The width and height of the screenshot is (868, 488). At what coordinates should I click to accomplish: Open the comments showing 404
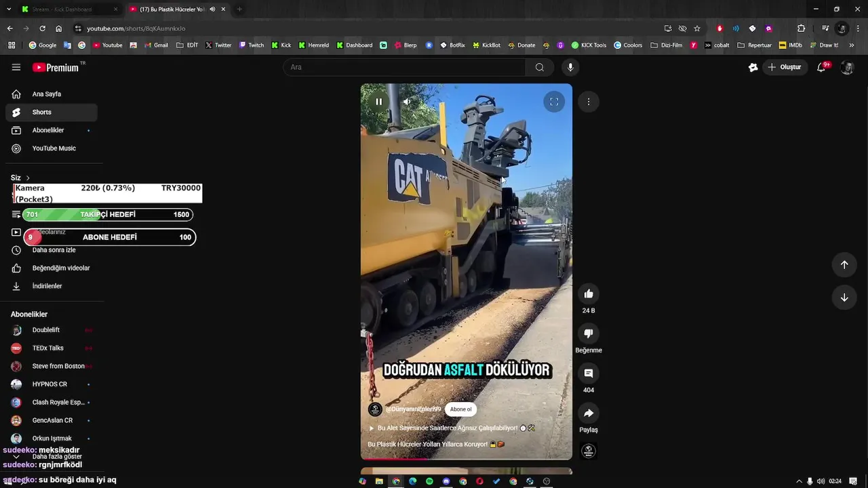(x=589, y=373)
